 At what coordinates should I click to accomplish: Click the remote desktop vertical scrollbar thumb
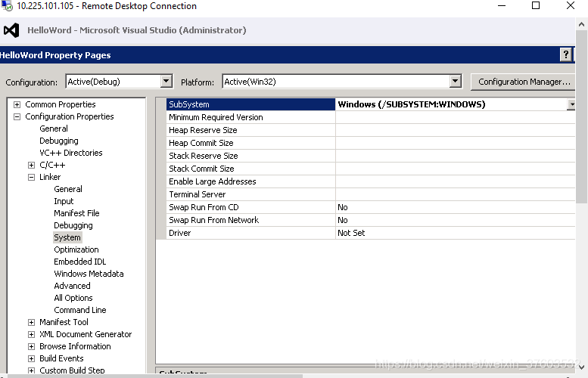pos(582,117)
